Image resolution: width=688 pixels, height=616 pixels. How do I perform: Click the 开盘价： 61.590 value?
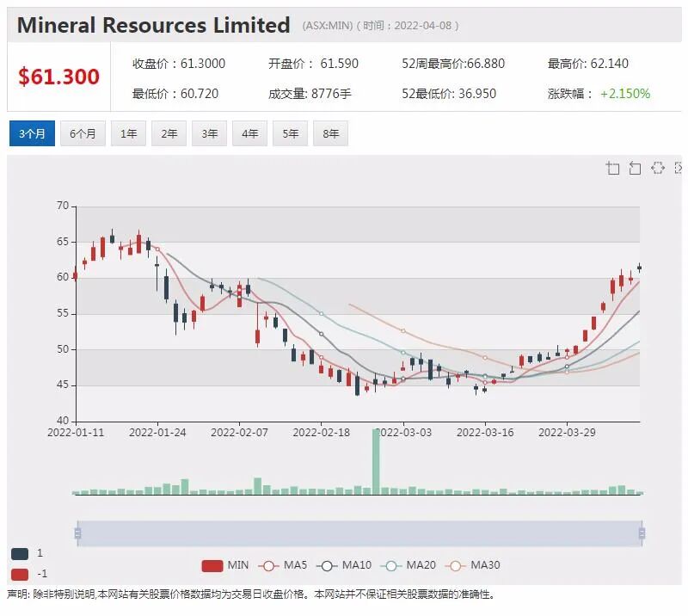[313, 64]
